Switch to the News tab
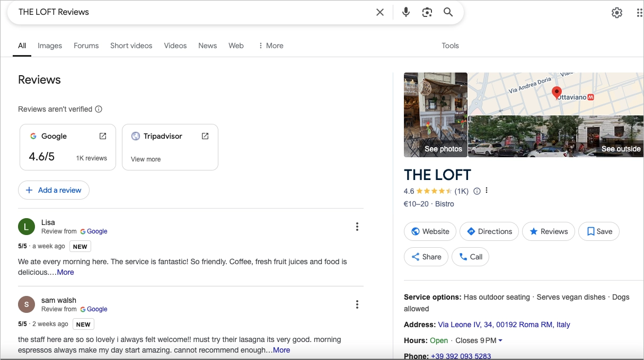The width and height of the screenshot is (644, 360). [x=207, y=46]
